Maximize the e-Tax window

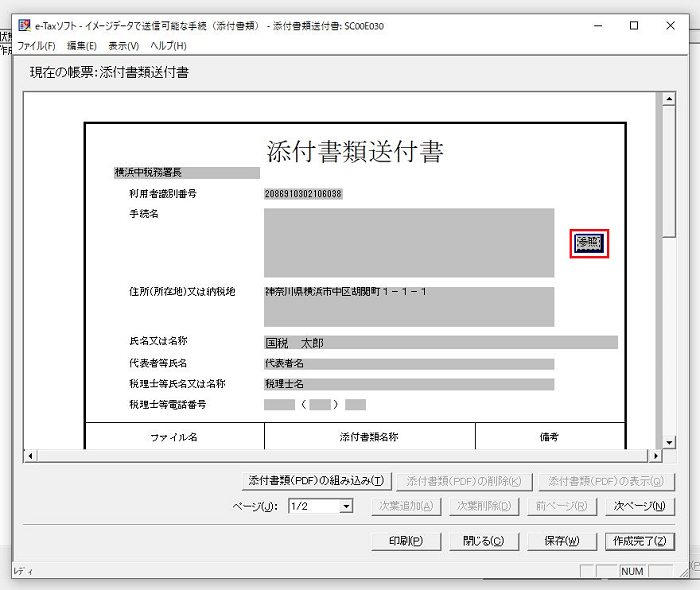633,25
